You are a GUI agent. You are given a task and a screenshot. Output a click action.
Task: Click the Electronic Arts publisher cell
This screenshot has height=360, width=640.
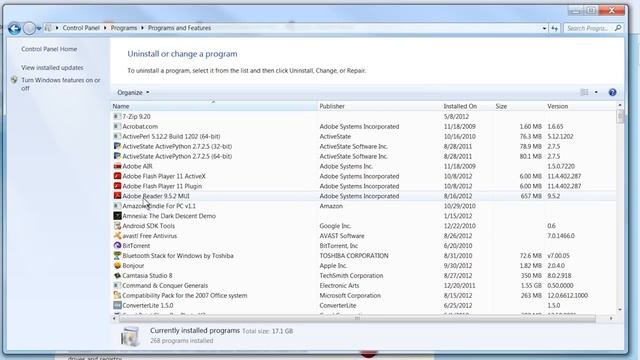[x=339, y=285]
